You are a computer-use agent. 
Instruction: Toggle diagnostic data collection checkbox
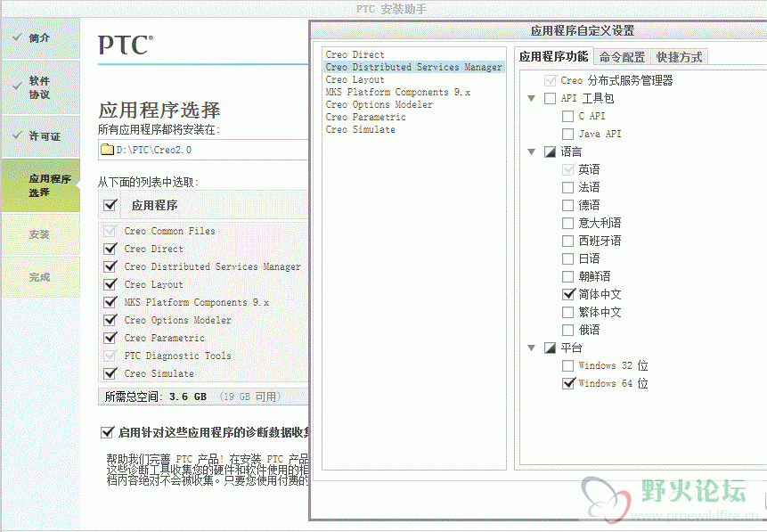[x=107, y=432]
